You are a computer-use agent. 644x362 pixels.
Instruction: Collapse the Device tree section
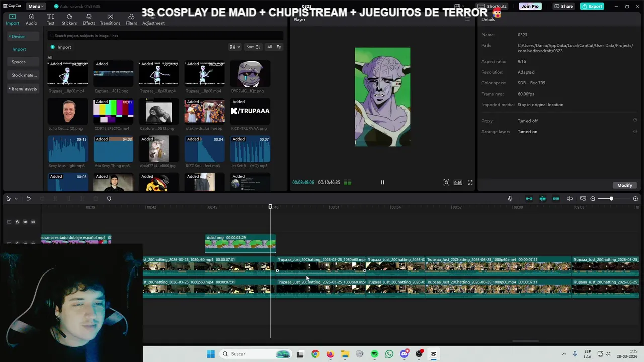(x=22, y=36)
